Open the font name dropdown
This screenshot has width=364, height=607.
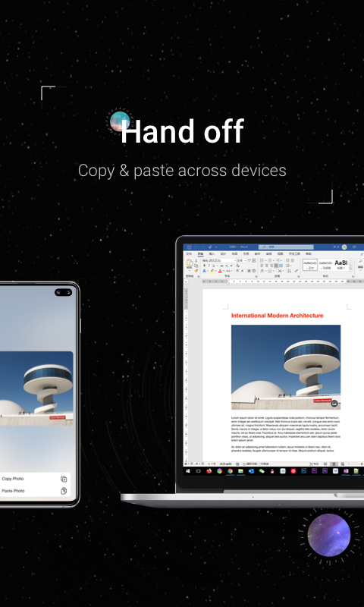(219, 260)
